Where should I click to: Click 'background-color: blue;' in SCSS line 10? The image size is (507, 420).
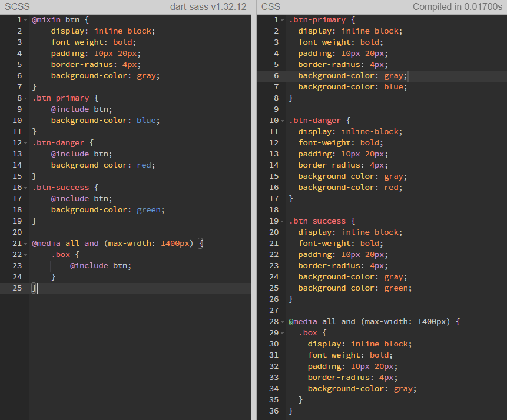[105, 120]
